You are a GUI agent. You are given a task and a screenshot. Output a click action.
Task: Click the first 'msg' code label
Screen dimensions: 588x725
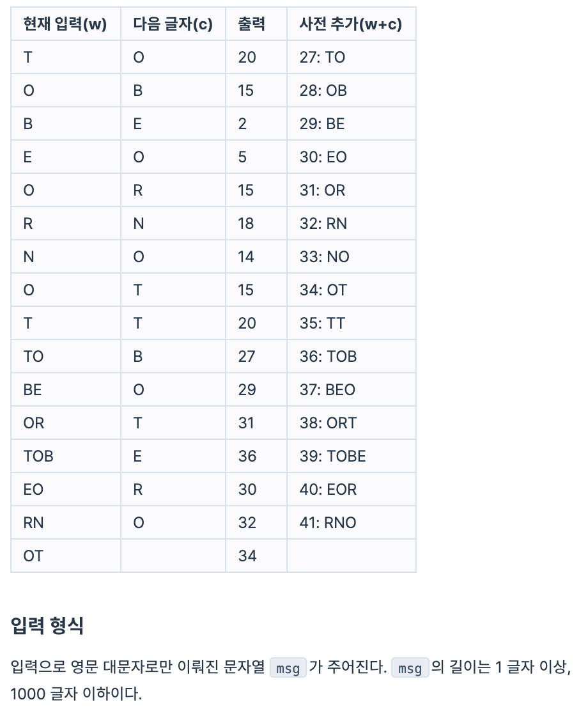click(x=288, y=668)
